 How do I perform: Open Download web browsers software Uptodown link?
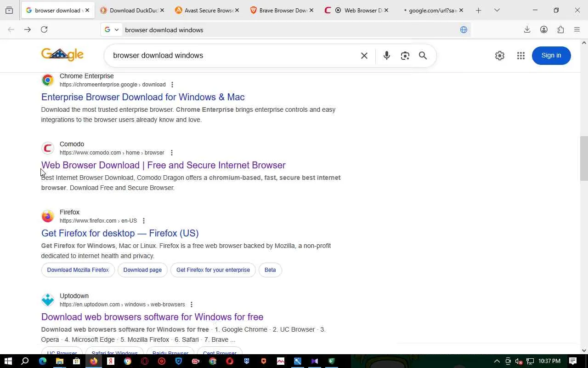point(152,317)
